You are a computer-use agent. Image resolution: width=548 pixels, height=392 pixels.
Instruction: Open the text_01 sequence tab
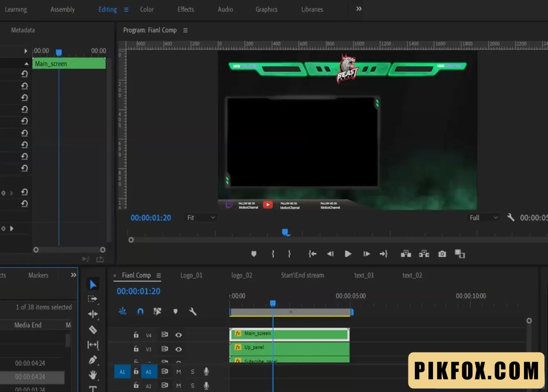pyautogui.click(x=364, y=275)
